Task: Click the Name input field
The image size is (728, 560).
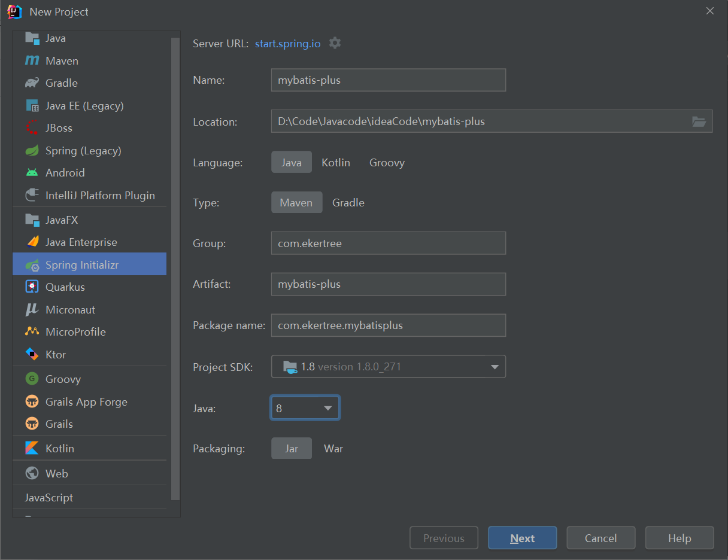Action: [x=389, y=80]
